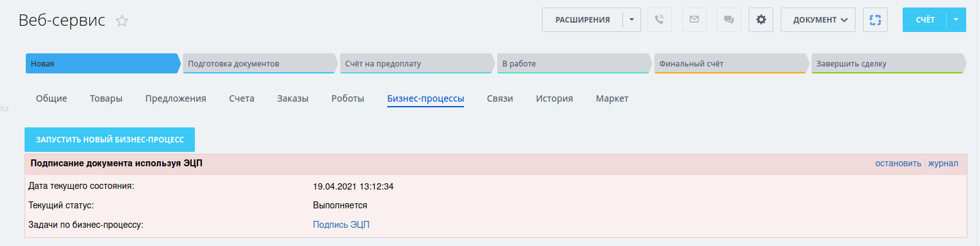Open the chat messages icon
The width and height of the screenshot is (980, 246).
pos(729,19)
